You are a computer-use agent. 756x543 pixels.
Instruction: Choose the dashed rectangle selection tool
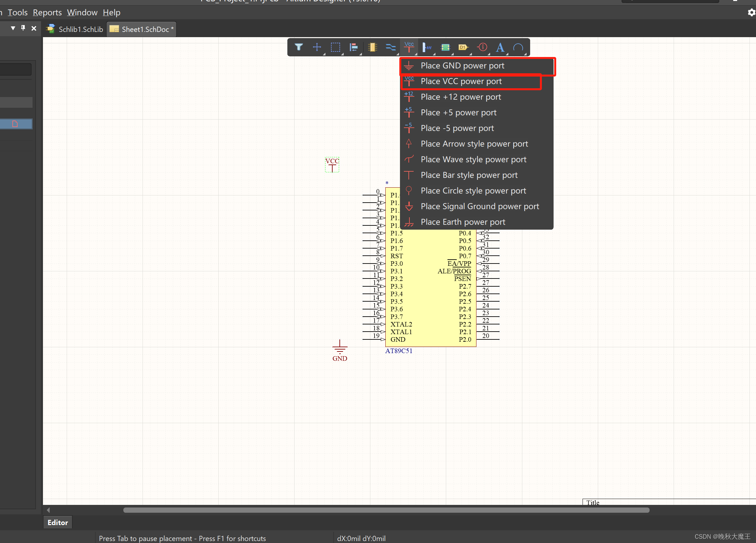tap(335, 47)
